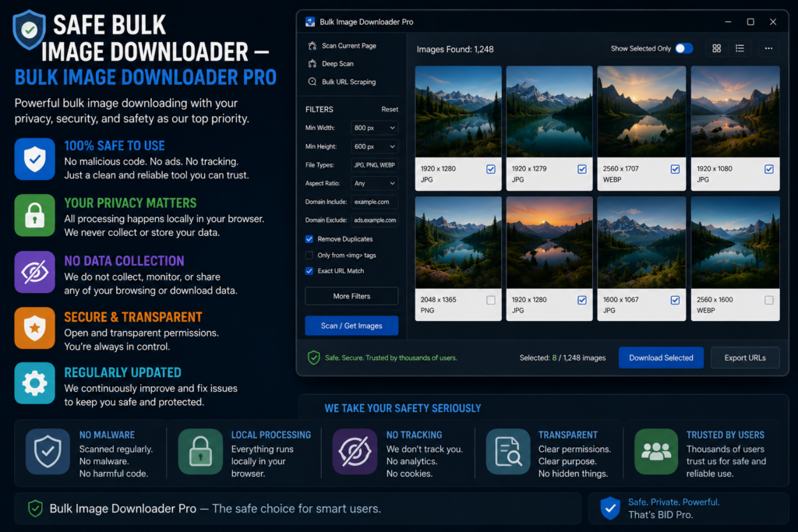The height and width of the screenshot is (532, 798).
Task: Click the Images Found: 1,248 text
Action: point(455,49)
